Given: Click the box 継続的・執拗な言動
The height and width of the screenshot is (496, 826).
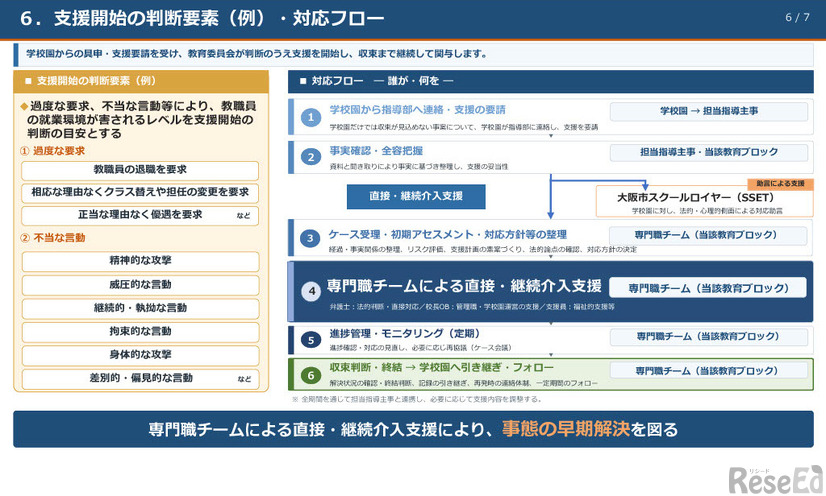Looking at the screenshot, I should tap(140, 308).
